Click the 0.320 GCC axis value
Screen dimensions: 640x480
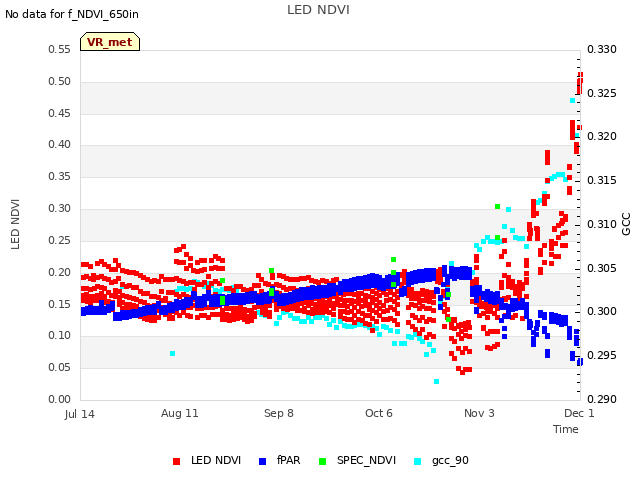tap(602, 136)
